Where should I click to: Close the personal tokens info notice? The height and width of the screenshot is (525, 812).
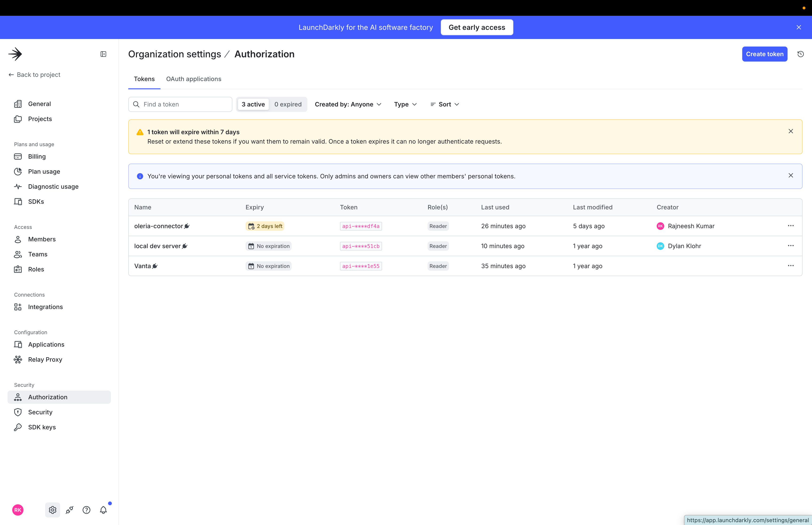point(791,176)
